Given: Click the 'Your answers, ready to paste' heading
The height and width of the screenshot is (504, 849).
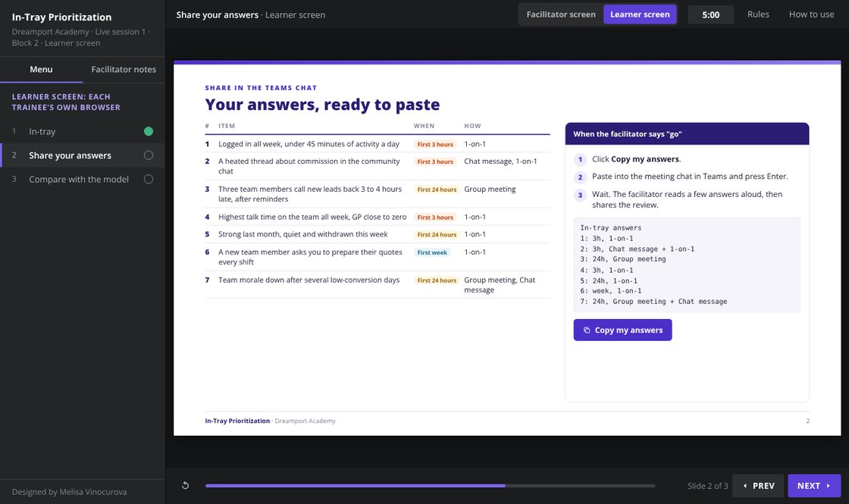Looking at the screenshot, I should [x=322, y=105].
